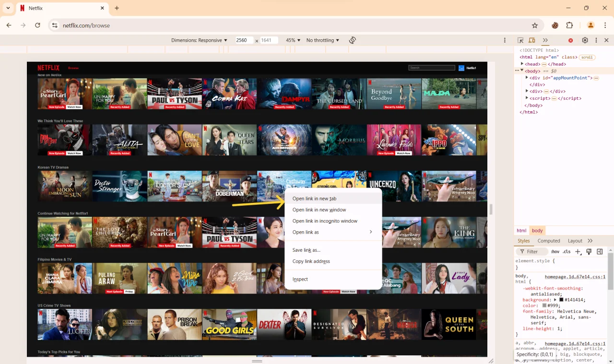Click the html breadcrumb
614x364 pixels.
[521, 231]
